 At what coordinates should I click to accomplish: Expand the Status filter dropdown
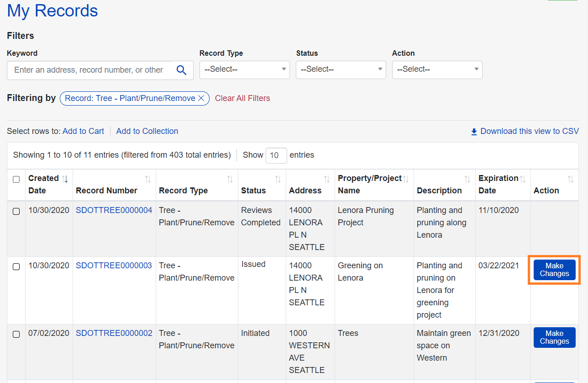pyautogui.click(x=341, y=69)
